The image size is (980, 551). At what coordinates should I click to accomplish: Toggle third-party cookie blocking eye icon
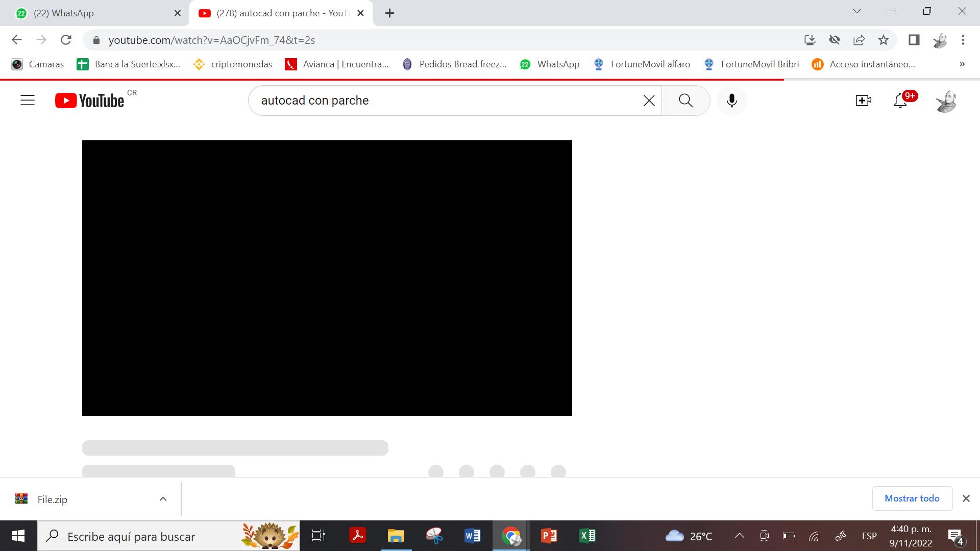835,40
